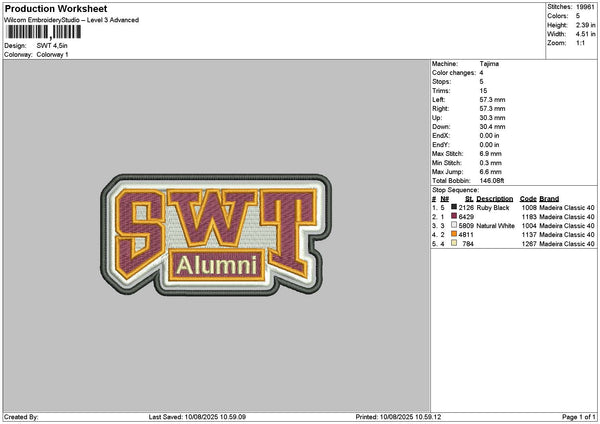This screenshot has height=424, width=600.
Task: Click the Production Worksheet title
Action: point(56,8)
